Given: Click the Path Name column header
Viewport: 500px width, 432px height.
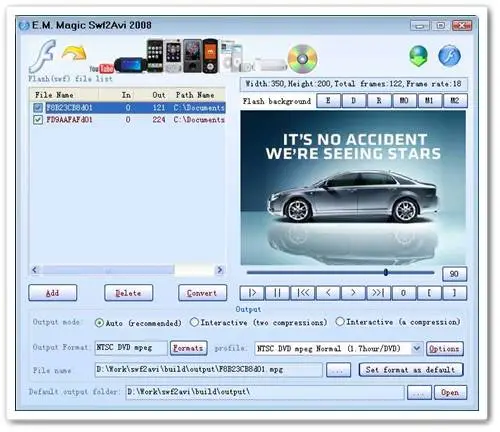Looking at the screenshot, I should coord(198,95).
